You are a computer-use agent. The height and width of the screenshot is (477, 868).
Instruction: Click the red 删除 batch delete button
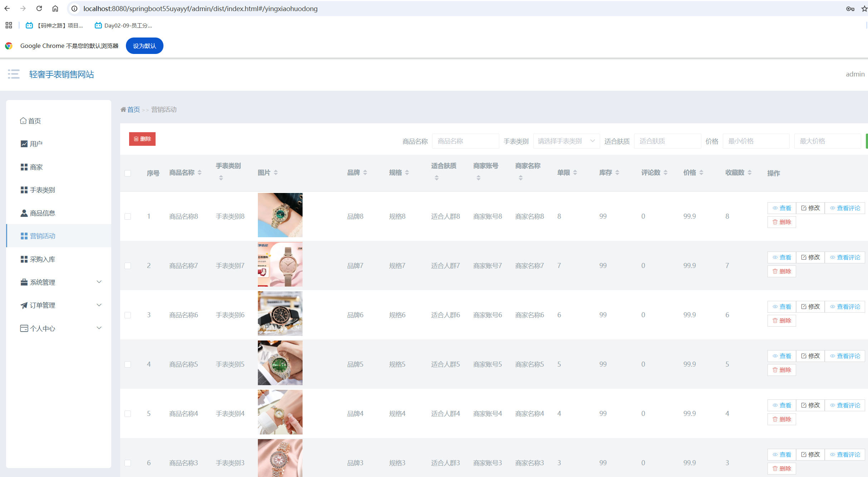[142, 139]
